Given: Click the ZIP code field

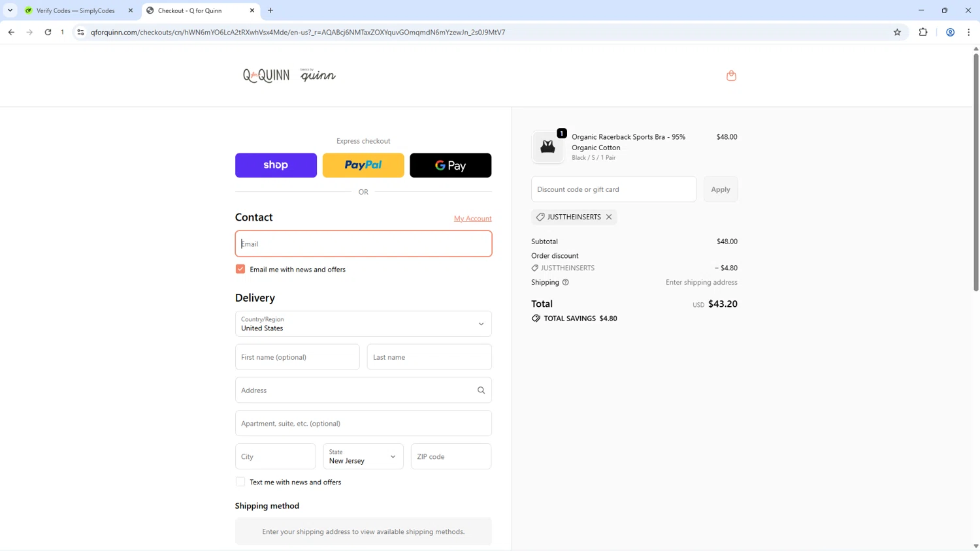Looking at the screenshot, I should [451, 456].
